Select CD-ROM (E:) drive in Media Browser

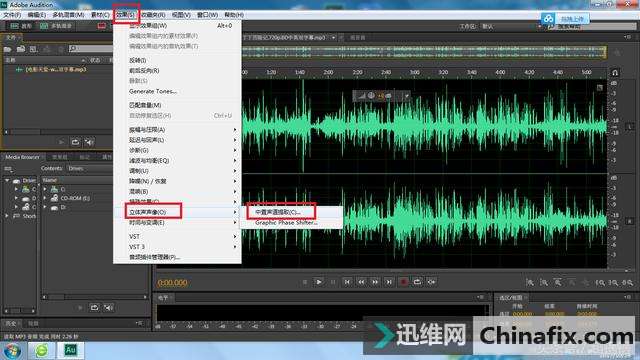point(75,198)
